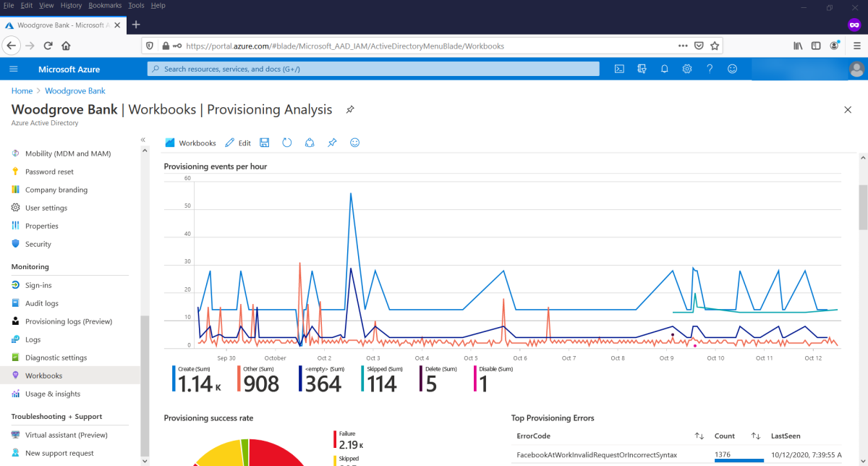Open the Tools menu
868x466 pixels.
(136, 5)
